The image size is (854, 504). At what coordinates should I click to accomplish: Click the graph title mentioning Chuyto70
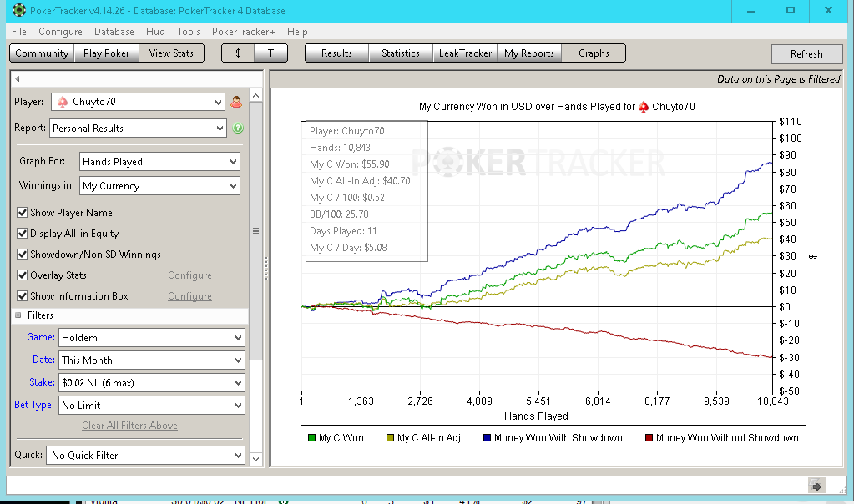(x=557, y=107)
